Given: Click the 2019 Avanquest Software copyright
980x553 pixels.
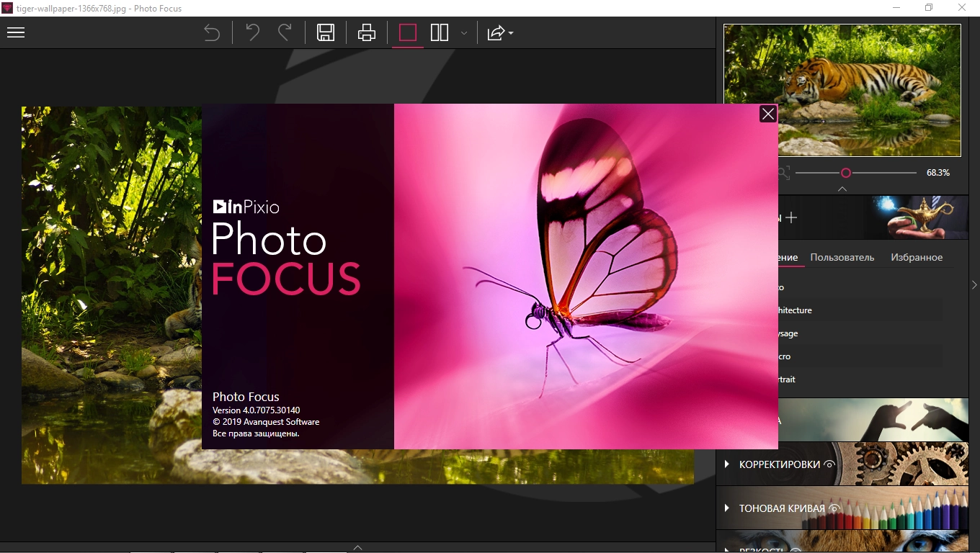Looking at the screenshot, I should pyautogui.click(x=266, y=422).
